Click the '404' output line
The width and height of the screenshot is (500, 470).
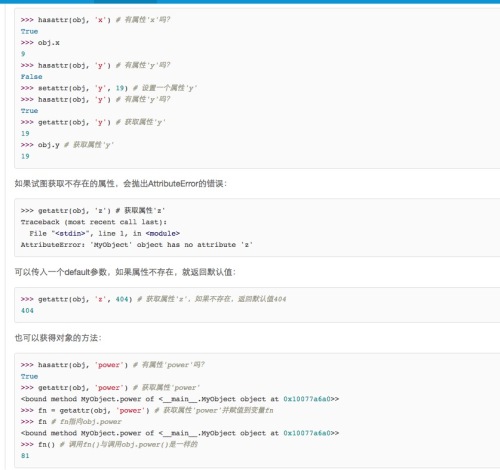click(27, 310)
